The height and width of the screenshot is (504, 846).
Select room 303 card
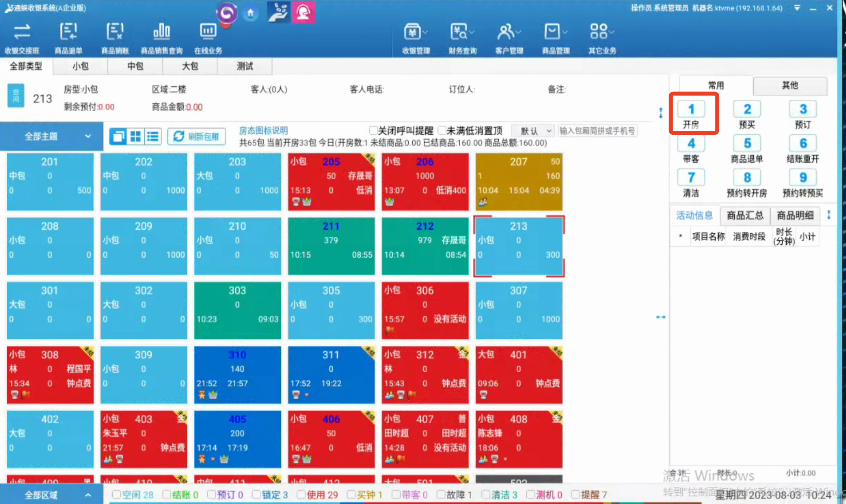237,311
